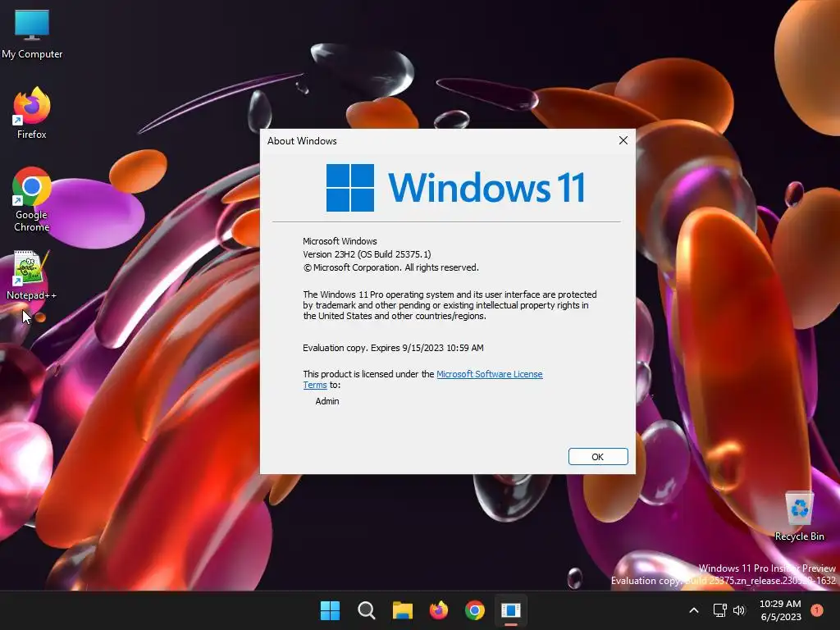Click the Microsoft Corporation copyright line
This screenshot has width=840, height=630.
click(391, 267)
